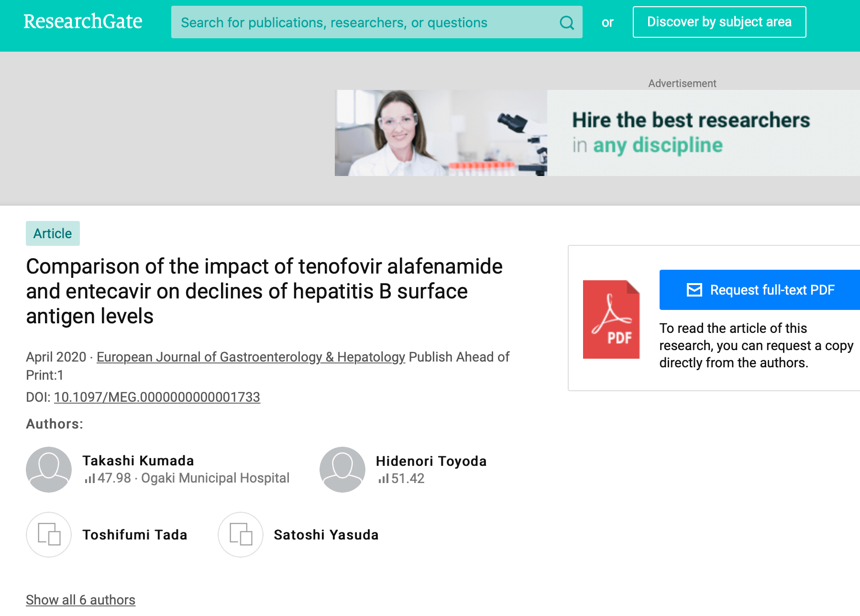The width and height of the screenshot is (860, 616).
Task: Click Takashi Kumada's avatar
Action: coord(49,470)
